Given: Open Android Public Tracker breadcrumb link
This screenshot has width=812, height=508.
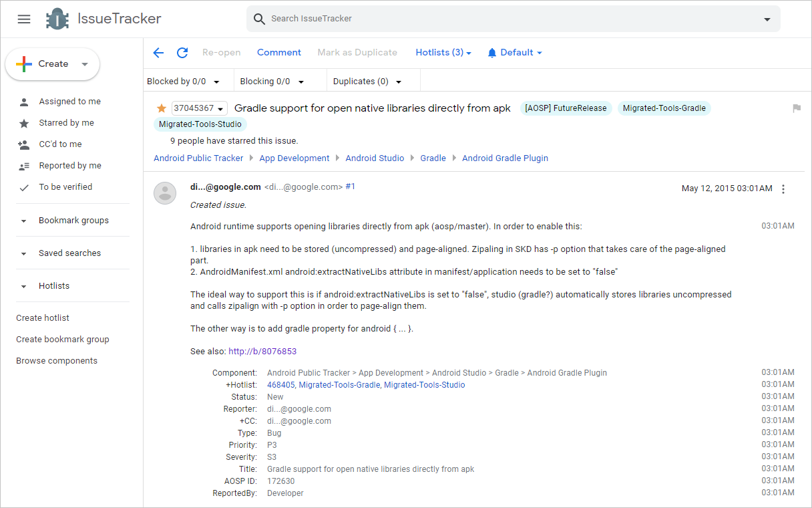Looking at the screenshot, I should 198,158.
